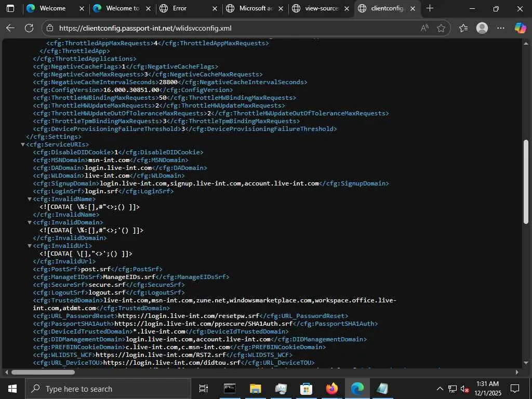
Task: Click the scroll right arrow
Action: (517, 372)
